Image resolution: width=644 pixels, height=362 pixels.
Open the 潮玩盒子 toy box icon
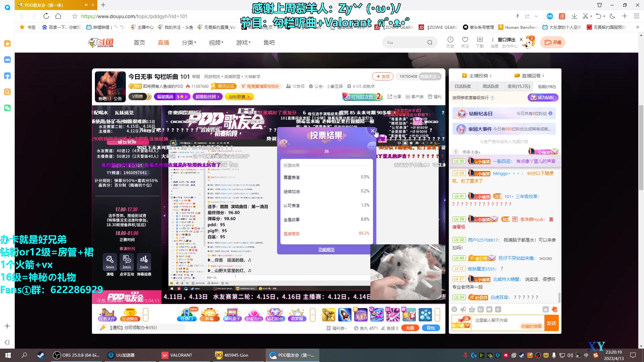tap(232, 315)
